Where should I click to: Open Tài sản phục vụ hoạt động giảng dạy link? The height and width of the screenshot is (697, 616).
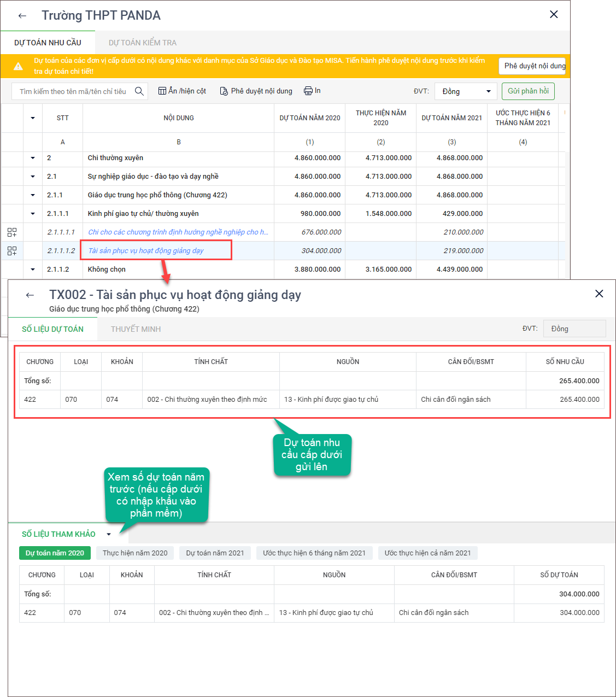[x=146, y=251]
